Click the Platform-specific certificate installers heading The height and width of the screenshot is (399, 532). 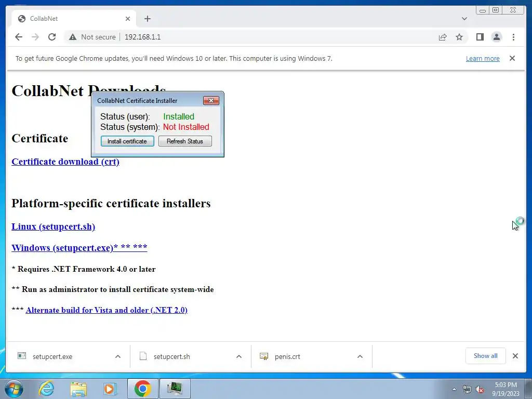(x=111, y=203)
